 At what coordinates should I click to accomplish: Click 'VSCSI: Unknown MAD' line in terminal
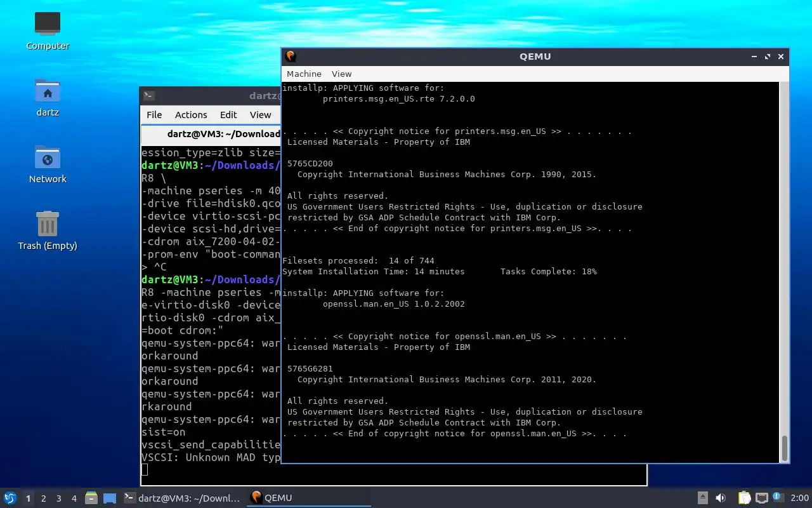tap(211, 457)
